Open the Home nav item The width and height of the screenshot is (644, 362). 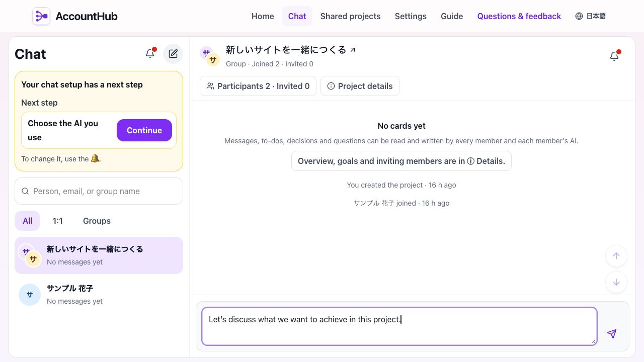(x=263, y=16)
